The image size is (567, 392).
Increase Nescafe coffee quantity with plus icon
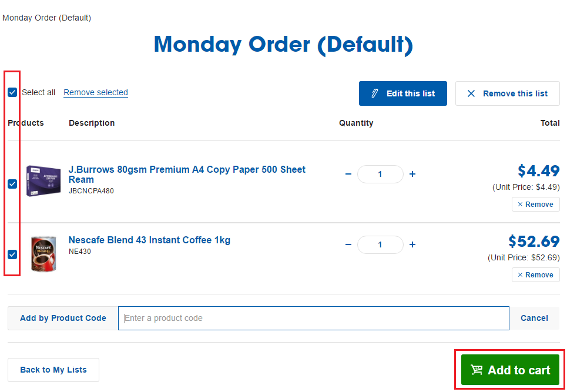412,245
